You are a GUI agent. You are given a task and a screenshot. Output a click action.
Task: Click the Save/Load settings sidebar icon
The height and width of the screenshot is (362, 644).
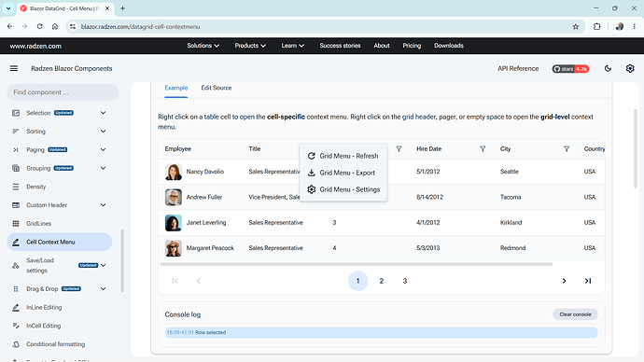pos(16,266)
